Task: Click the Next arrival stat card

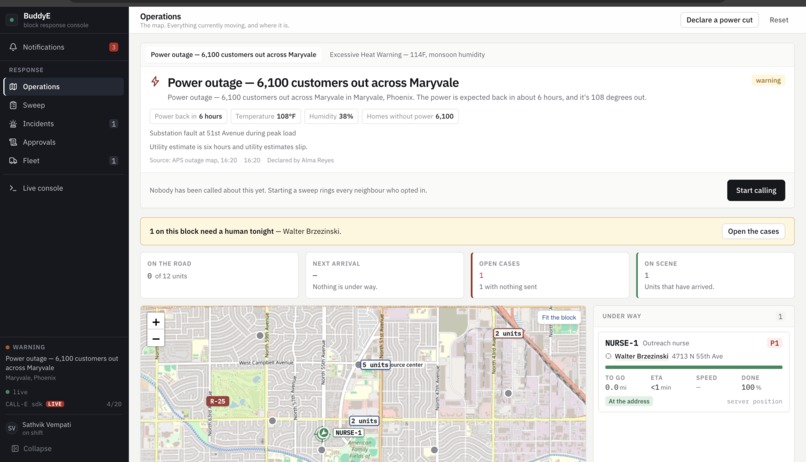Action: pyautogui.click(x=384, y=275)
